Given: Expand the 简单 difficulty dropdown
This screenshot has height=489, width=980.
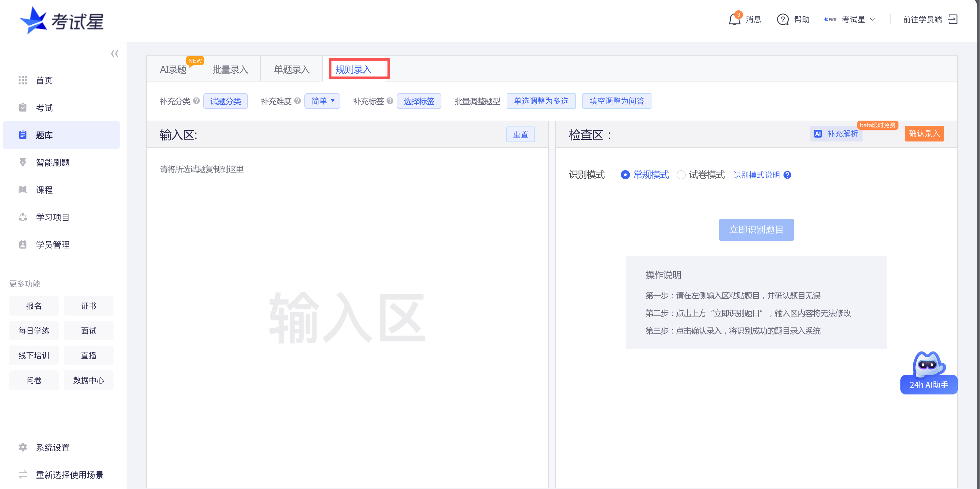Looking at the screenshot, I should point(322,101).
